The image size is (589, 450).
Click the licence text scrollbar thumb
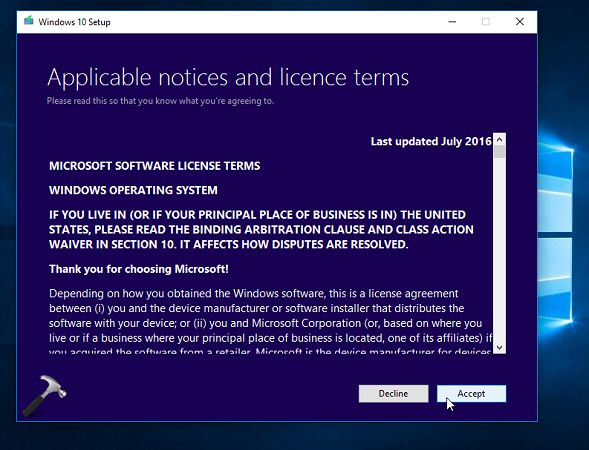click(x=499, y=152)
